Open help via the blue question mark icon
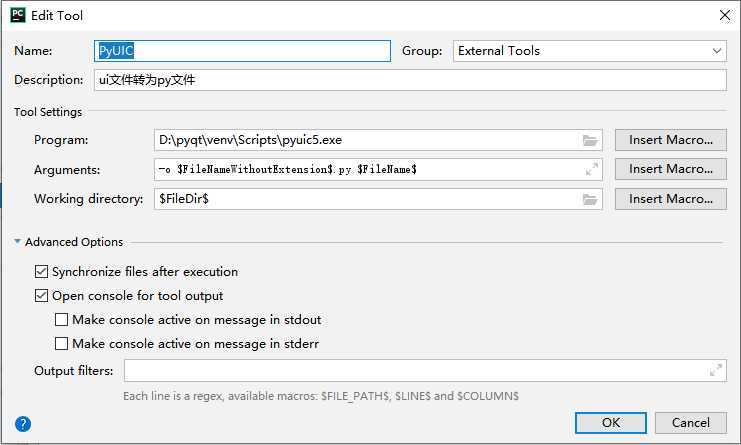 click(23, 424)
